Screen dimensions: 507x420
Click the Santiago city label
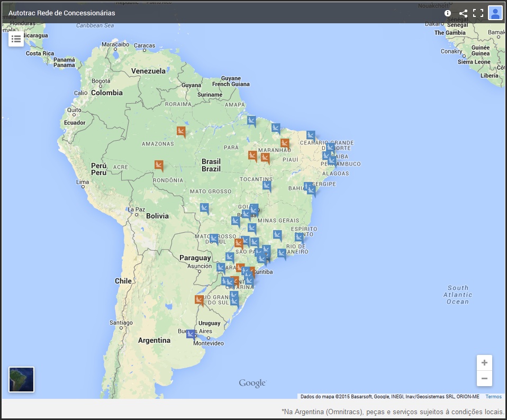pos(121,323)
